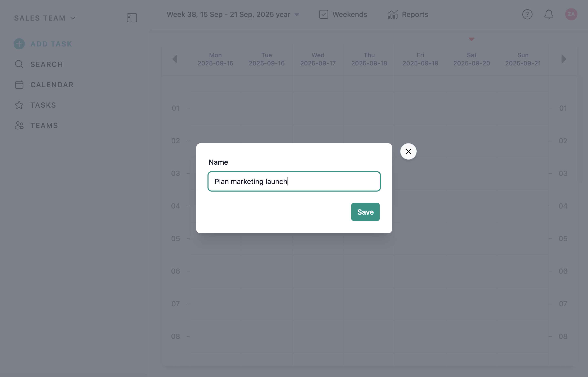Close the Name dialog with X
Viewport: 588px width, 377px height.
(x=408, y=152)
